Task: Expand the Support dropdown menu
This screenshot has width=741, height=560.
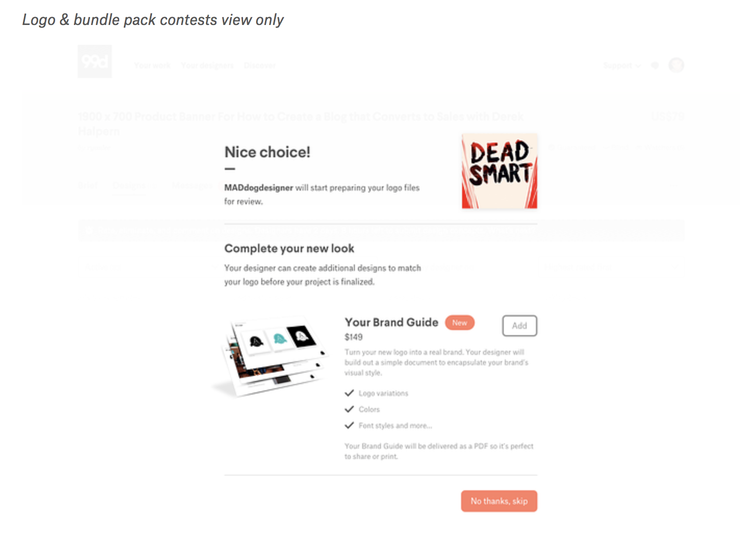Action: (x=621, y=66)
